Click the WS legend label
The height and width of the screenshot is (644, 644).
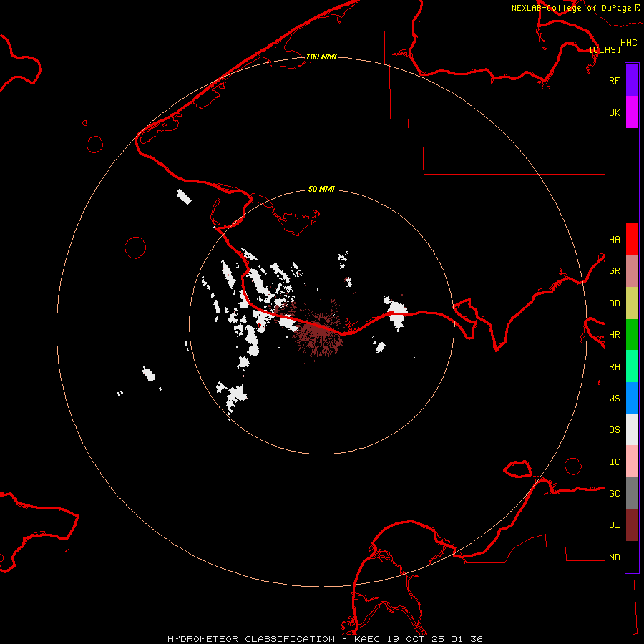point(614,398)
